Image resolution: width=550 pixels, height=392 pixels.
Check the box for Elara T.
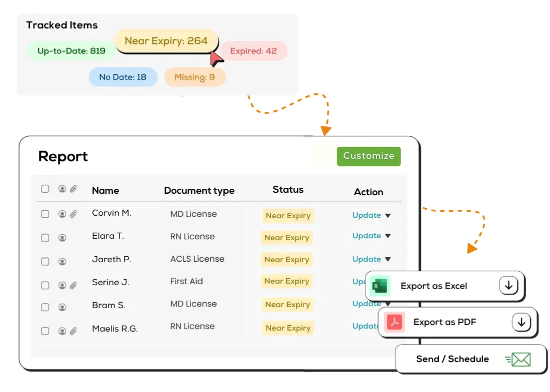[45, 238]
